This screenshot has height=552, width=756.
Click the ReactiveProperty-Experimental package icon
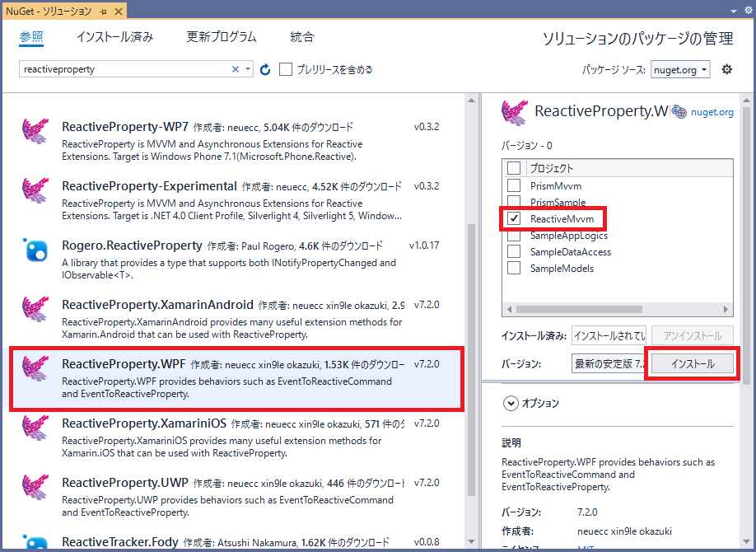[x=35, y=189]
